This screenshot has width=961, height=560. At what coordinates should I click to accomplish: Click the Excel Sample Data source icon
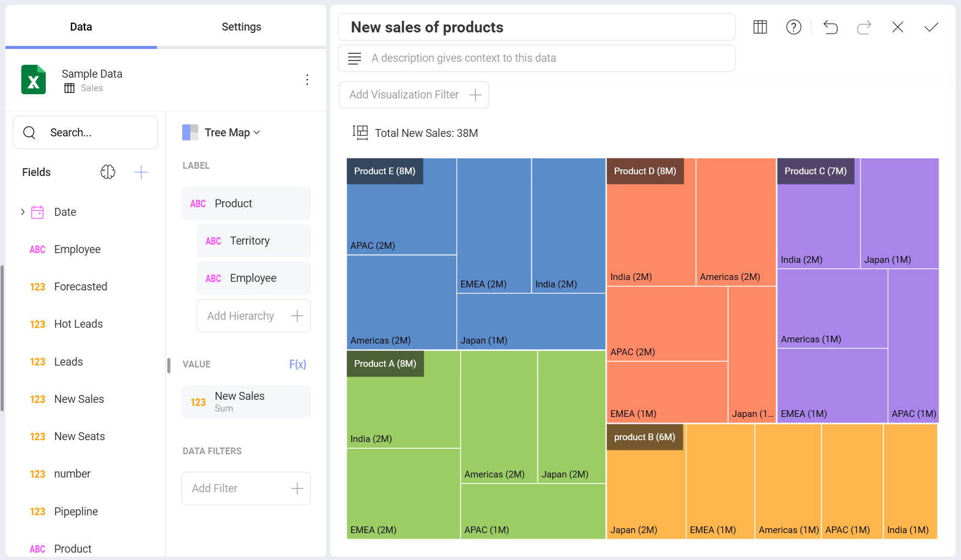[x=34, y=79]
